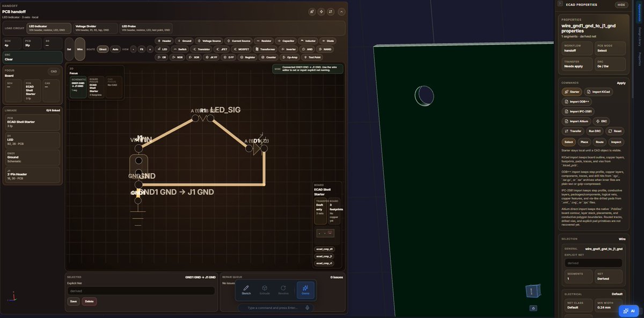Switch PCB mode to Route
Image resolution: width=644 pixels, height=318 pixels.
(599, 142)
